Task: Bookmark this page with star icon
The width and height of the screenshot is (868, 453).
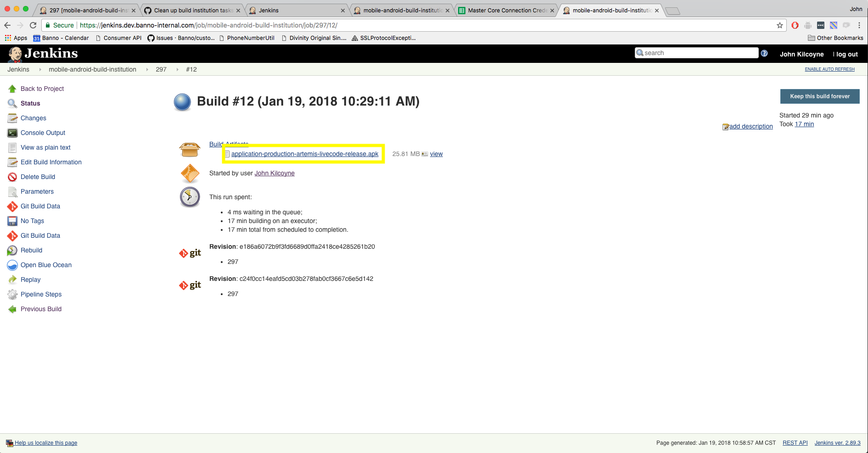Action: pos(779,25)
